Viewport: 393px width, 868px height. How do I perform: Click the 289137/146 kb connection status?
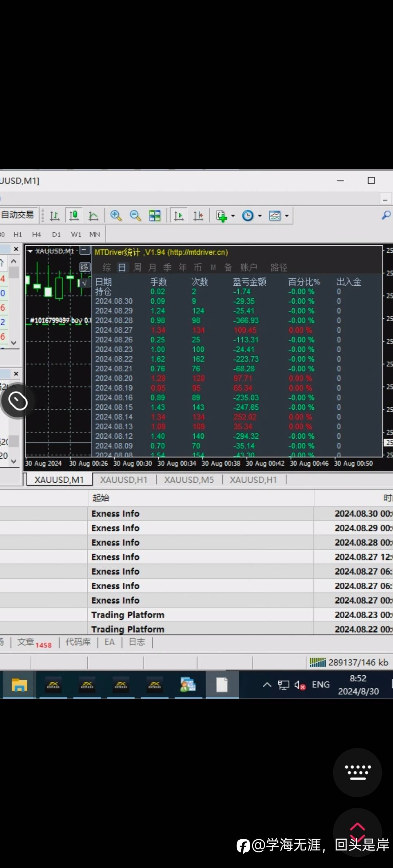[349, 663]
